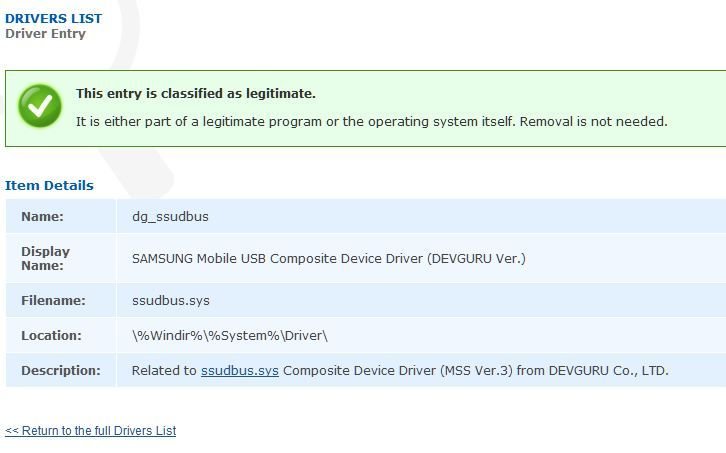726x453 pixels.
Task: Click the DRIVERS LIST heading
Action: [53, 19]
